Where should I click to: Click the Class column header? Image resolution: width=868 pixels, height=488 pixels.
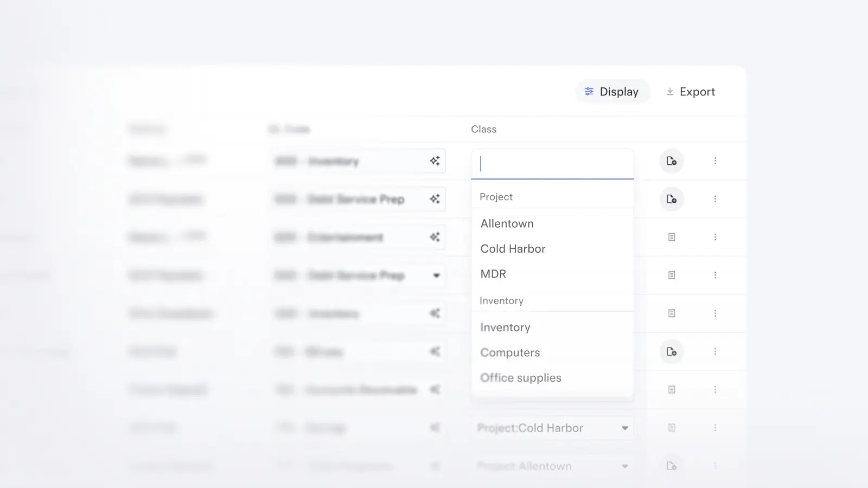[x=483, y=129]
